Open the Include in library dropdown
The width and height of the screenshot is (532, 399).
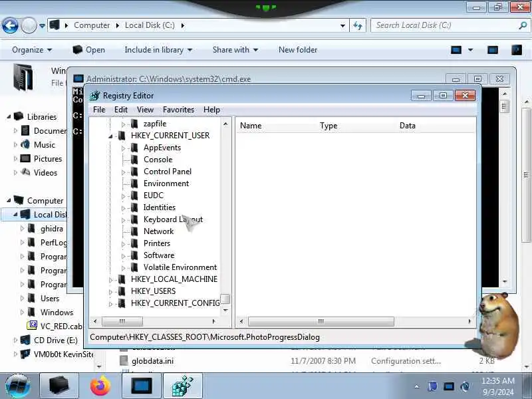[158, 50]
